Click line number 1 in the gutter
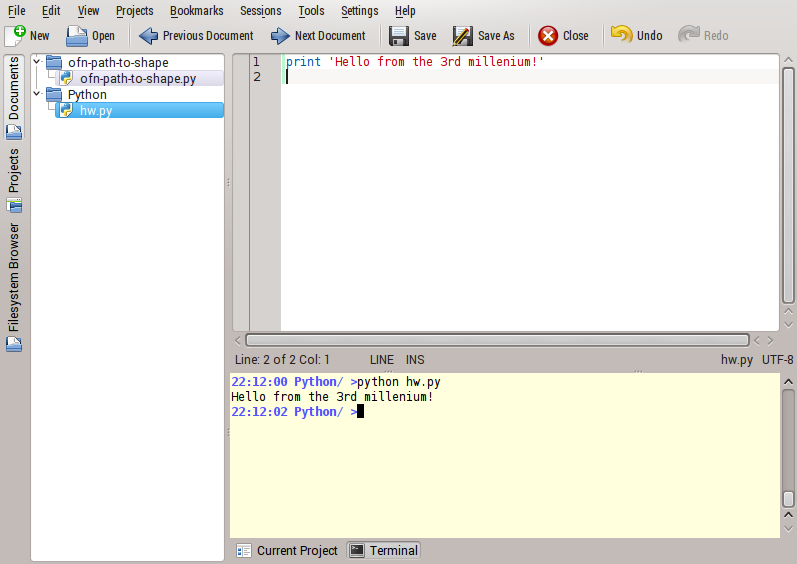Screen dimensions: 797x564 click(x=257, y=62)
